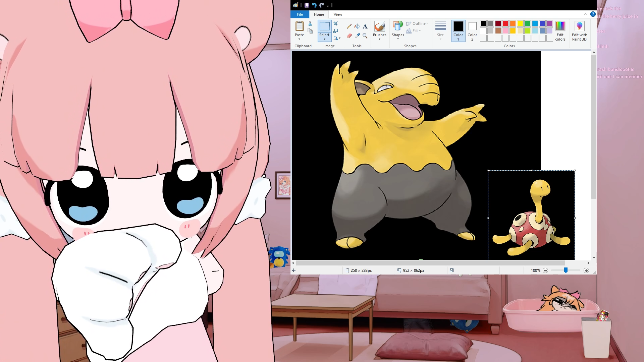Select the Pencil tool

[349, 26]
